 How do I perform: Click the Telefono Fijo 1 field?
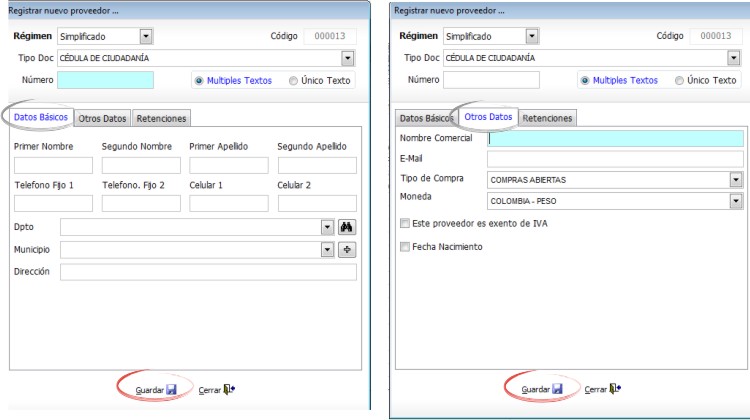pyautogui.click(x=53, y=203)
